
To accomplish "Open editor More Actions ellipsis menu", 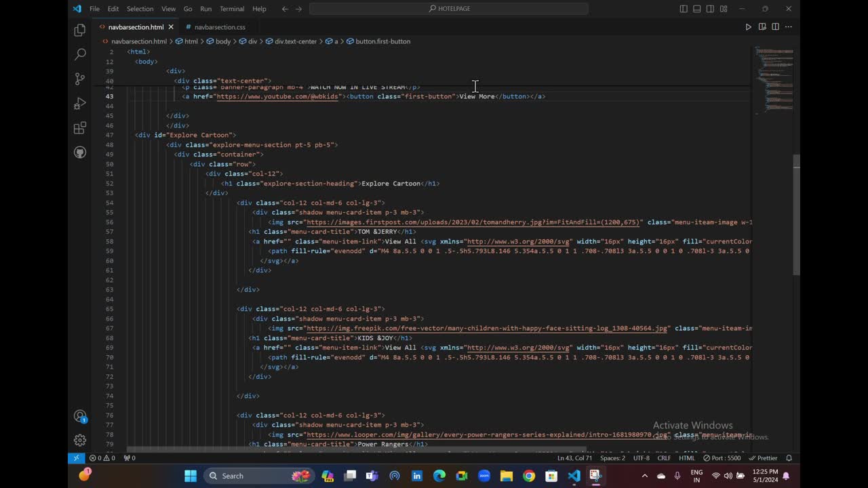I will click(789, 27).
